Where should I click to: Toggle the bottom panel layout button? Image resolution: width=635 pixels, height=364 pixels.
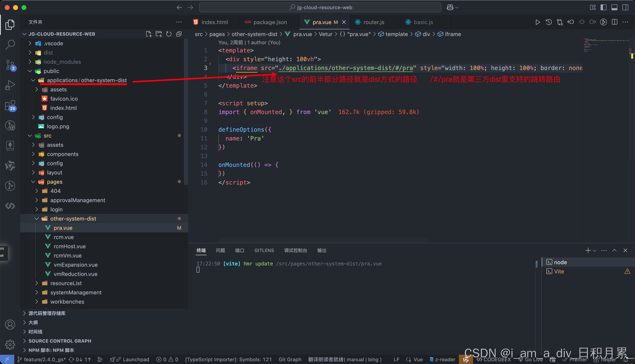click(614, 8)
